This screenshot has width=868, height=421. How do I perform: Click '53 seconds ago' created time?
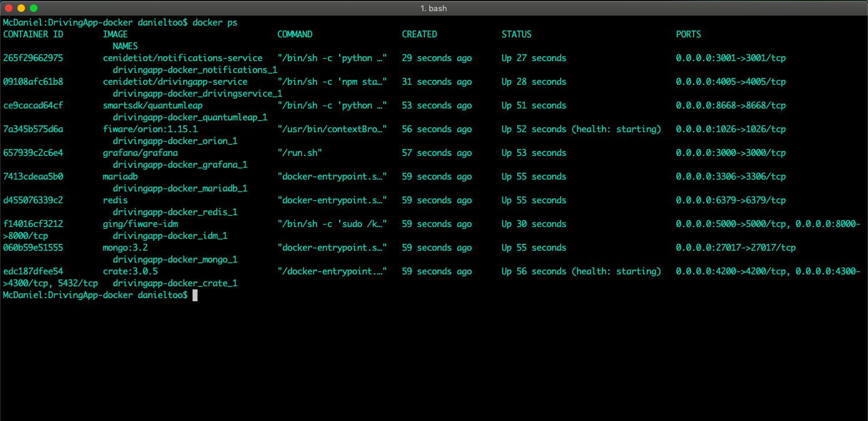coord(437,105)
